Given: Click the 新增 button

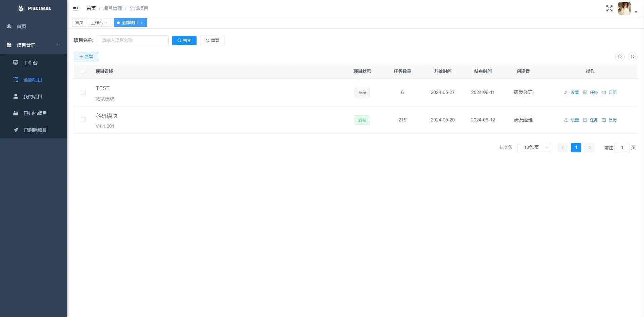Looking at the screenshot, I should (x=86, y=57).
